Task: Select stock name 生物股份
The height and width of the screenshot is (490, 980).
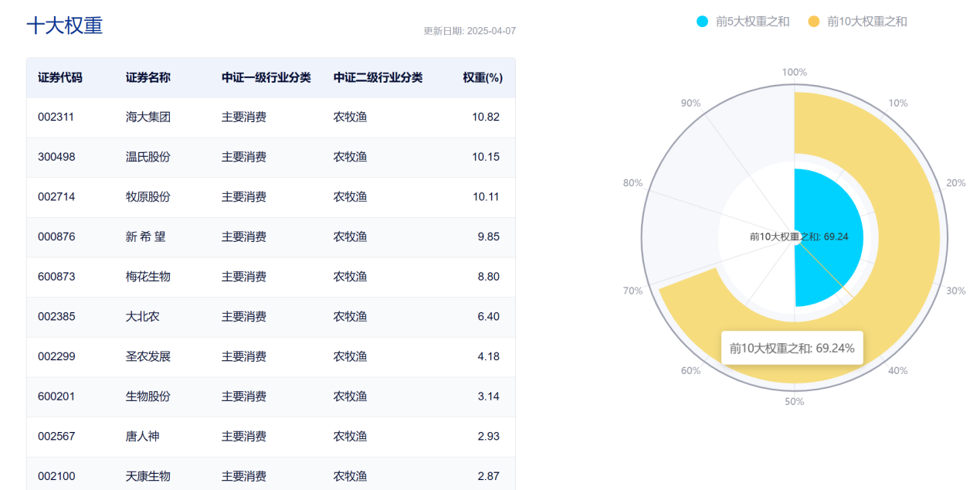Action: click(x=148, y=396)
